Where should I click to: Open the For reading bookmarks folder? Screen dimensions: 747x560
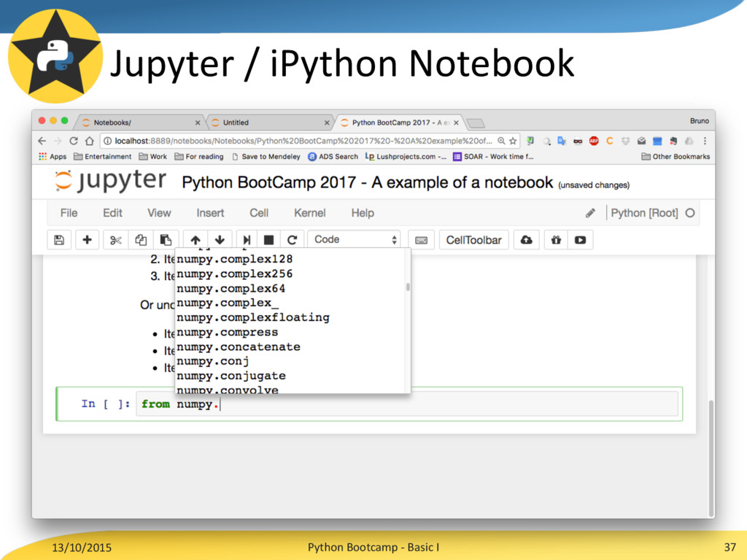[198, 156]
